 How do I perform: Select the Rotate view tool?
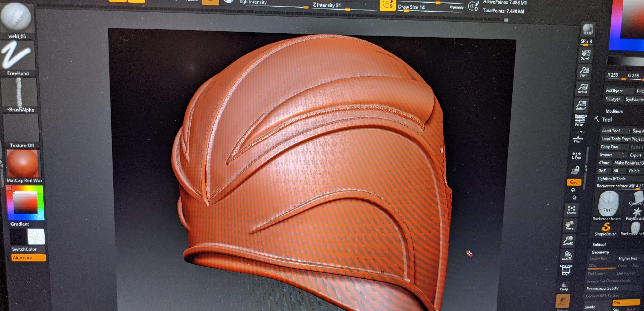click(567, 256)
